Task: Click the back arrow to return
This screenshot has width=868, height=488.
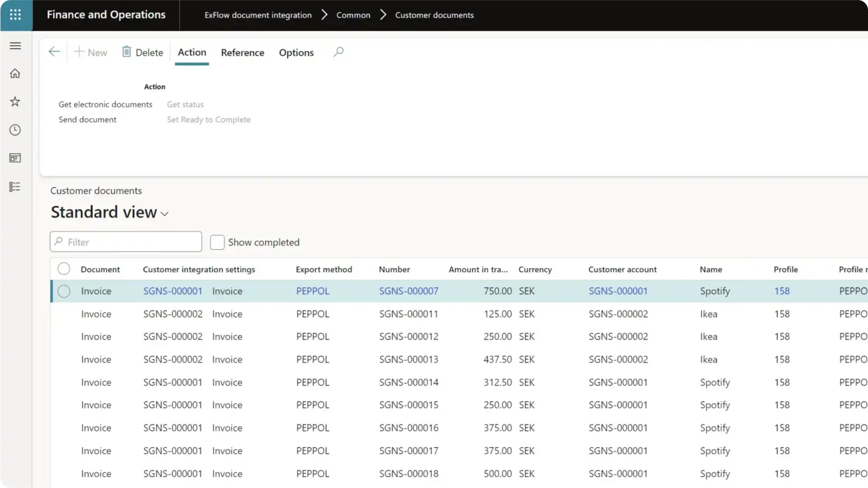Action: (x=54, y=52)
